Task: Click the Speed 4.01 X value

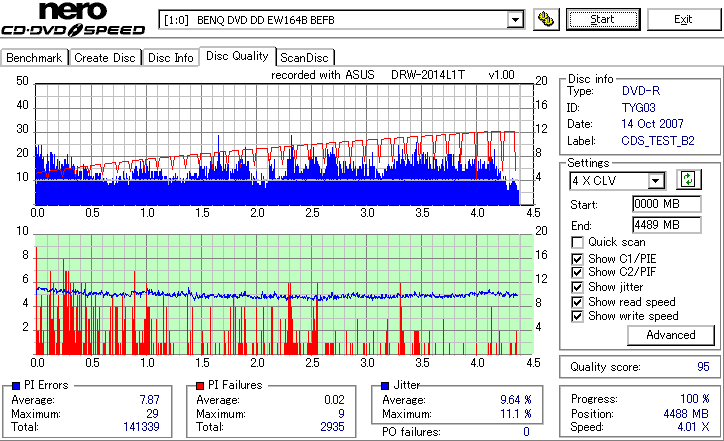Action: coord(694,427)
